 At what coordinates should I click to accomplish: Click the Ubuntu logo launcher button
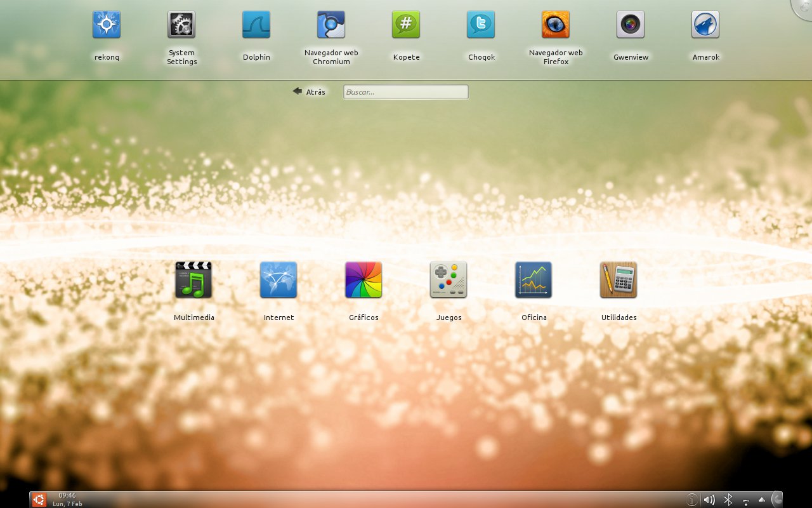click(x=39, y=500)
